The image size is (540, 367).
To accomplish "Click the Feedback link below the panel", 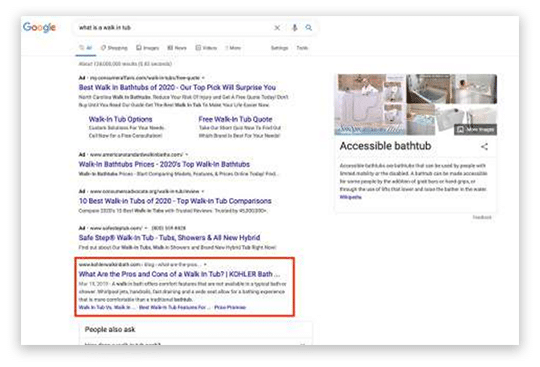I will pos(482,217).
